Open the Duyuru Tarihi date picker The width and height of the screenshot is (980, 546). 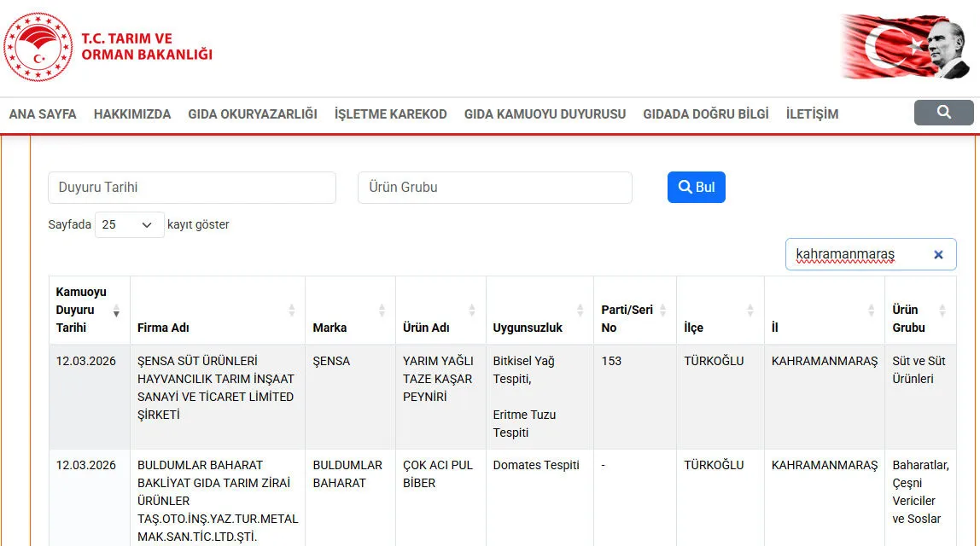pos(191,187)
